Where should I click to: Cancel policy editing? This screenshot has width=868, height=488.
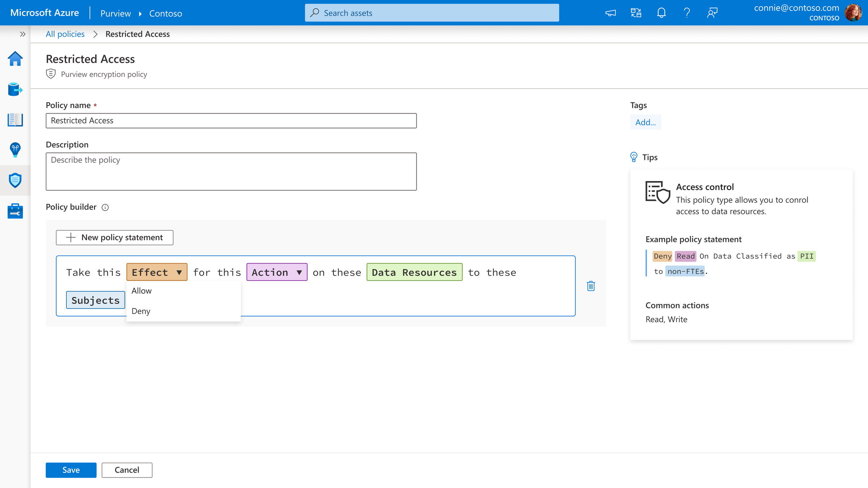point(127,470)
